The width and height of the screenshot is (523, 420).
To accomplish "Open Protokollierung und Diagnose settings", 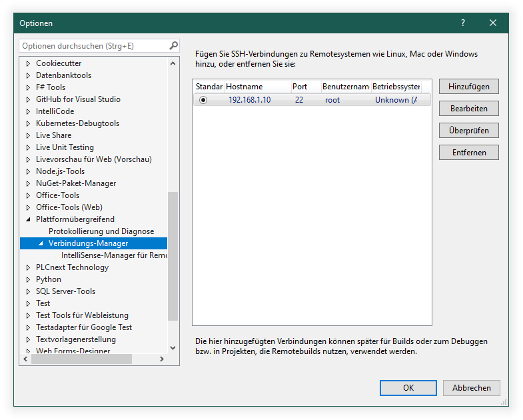I will click(101, 231).
